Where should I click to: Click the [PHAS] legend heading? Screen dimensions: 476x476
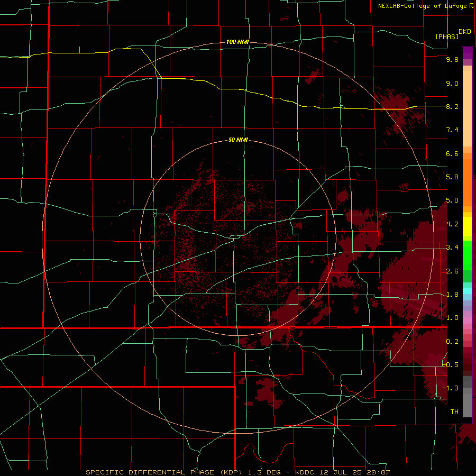(447, 36)
